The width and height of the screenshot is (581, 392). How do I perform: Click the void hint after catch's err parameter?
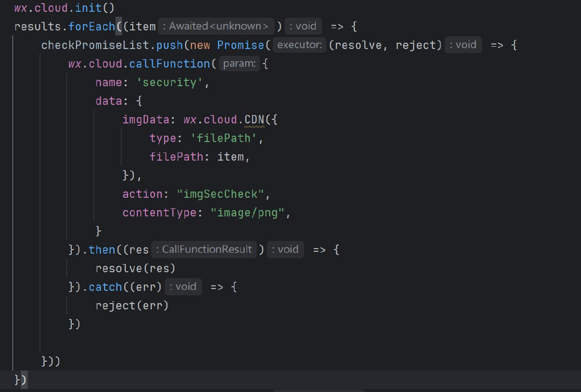click(183, 287)
